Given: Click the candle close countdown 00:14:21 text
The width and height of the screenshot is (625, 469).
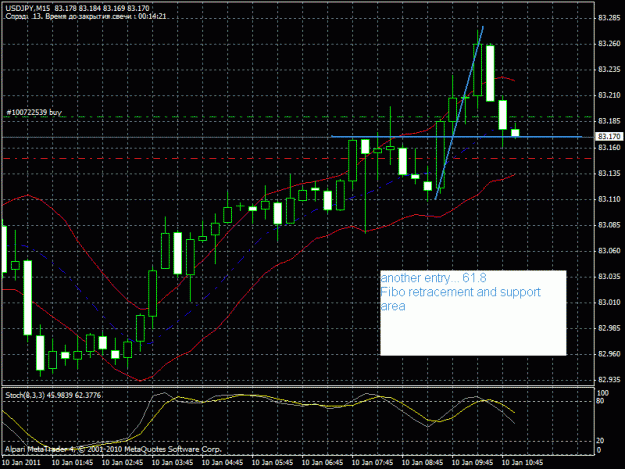Looking at the screenshot, I should tap(153, 16).
